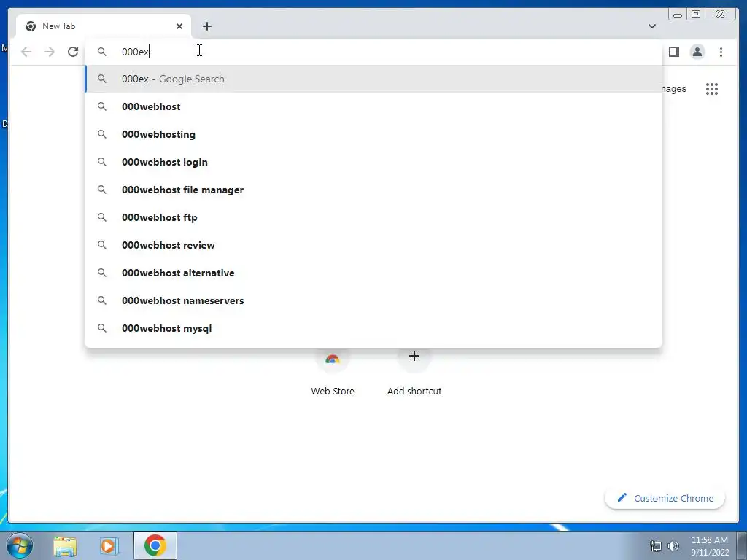Click the Add shortcut plus tile

click(x=414, y=374)
